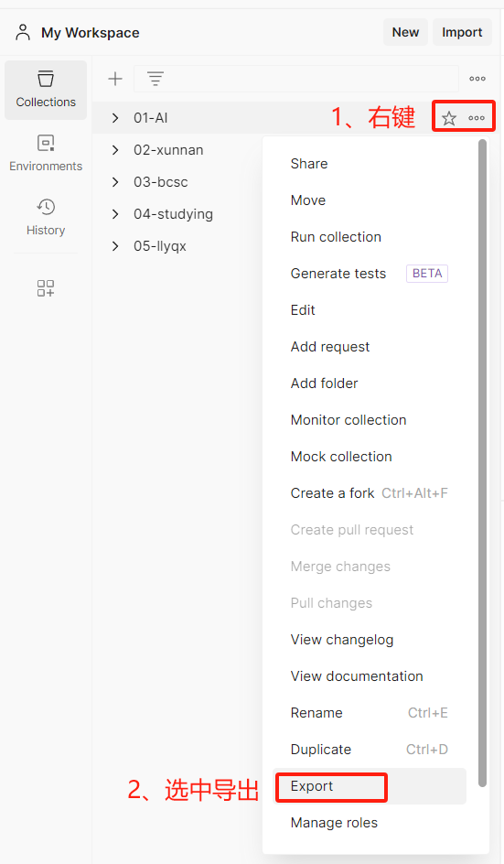Click the three-dot options for 01-AI
The image size is (504, 864).
(477, 118)
